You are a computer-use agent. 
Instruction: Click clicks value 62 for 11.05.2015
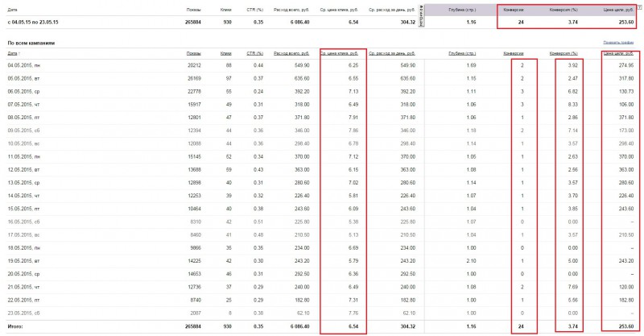pyautogui.click(x=229, y=156)
